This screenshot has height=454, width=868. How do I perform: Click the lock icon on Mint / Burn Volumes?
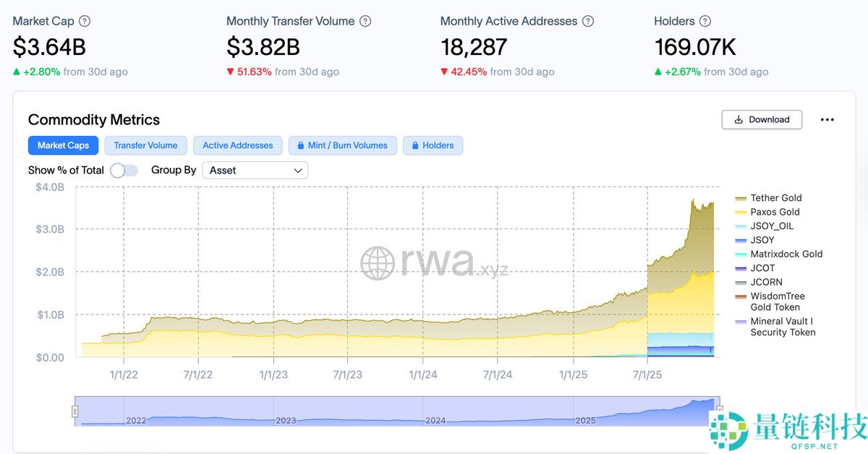tap(299, 145)
